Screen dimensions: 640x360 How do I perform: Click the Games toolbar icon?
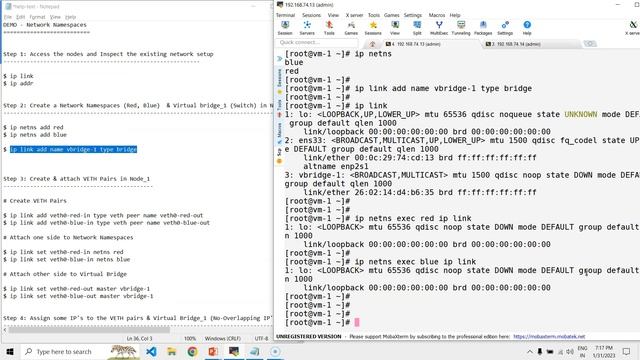point(351,28)
